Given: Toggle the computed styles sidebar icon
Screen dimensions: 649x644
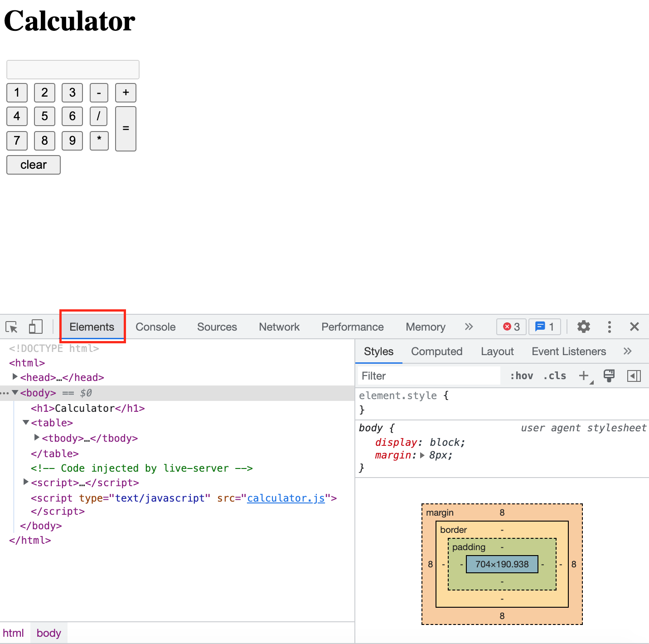Looking at the screenshot, I should coord(634,376).
